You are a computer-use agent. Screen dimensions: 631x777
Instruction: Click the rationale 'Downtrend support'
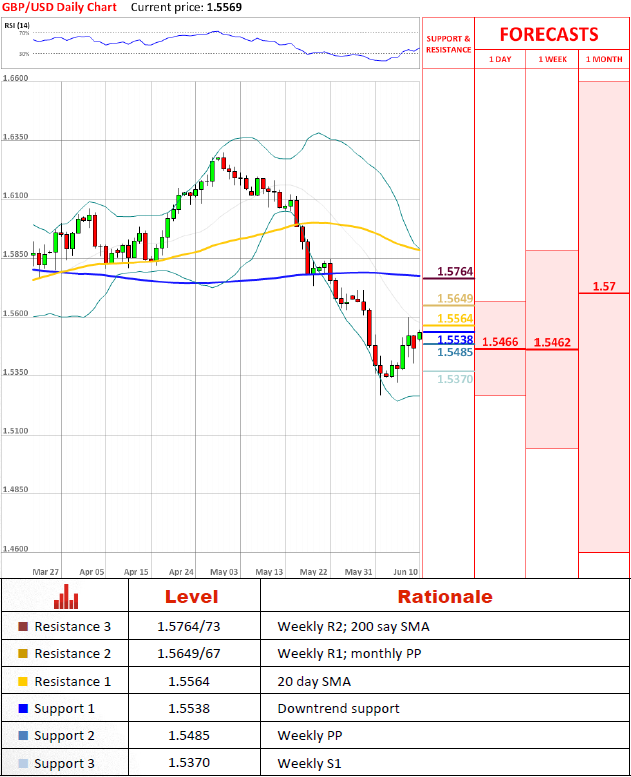pyautogui.click(x=338, y=709)
